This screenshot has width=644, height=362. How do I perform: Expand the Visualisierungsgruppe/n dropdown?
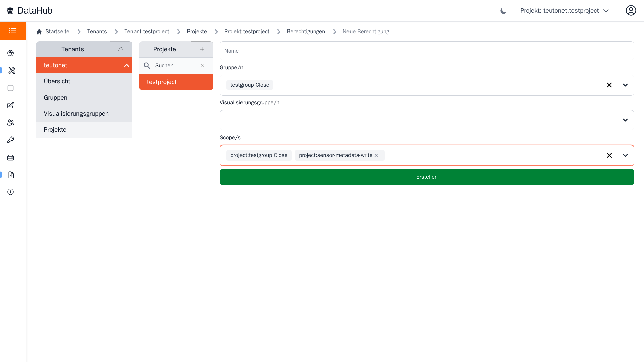pyautogui.click(x=625, y=120)
